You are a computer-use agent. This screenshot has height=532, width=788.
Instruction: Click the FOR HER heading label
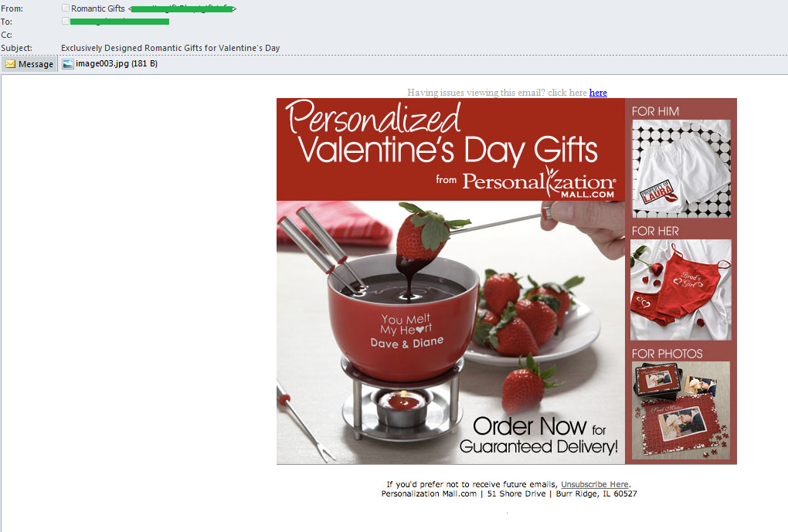tap(655, 231)
